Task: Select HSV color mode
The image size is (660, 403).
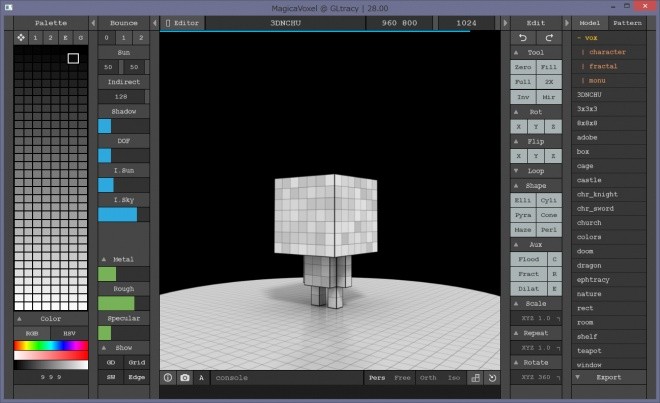Action: 69,333
